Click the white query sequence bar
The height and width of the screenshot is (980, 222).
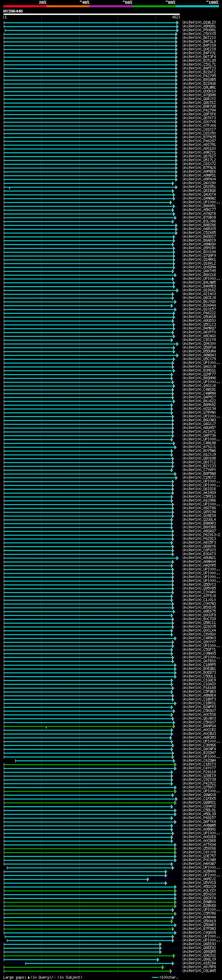click(x=92, y=14)
